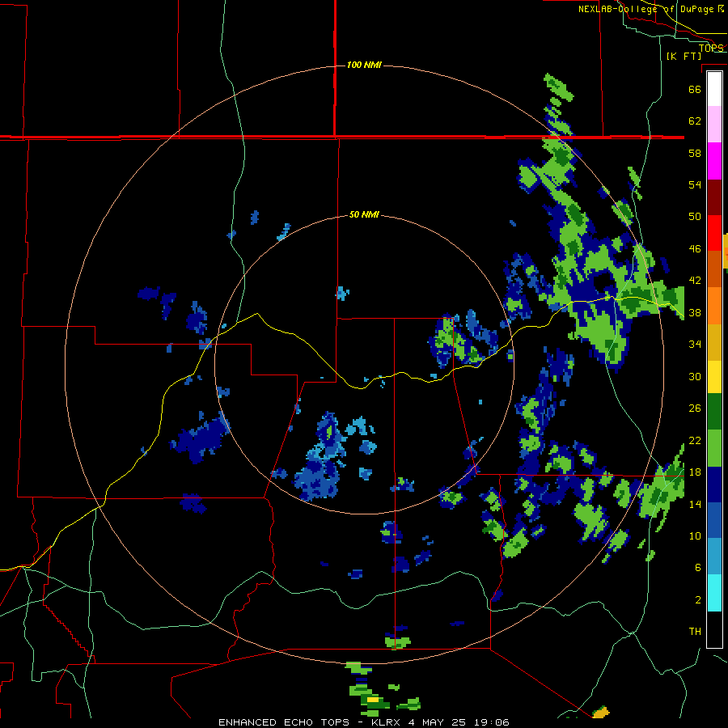The width and height of the screenshot is (728, 728).
Task: Click the gold 34 K FT legend swatch
Action: [x=714, y=342]
